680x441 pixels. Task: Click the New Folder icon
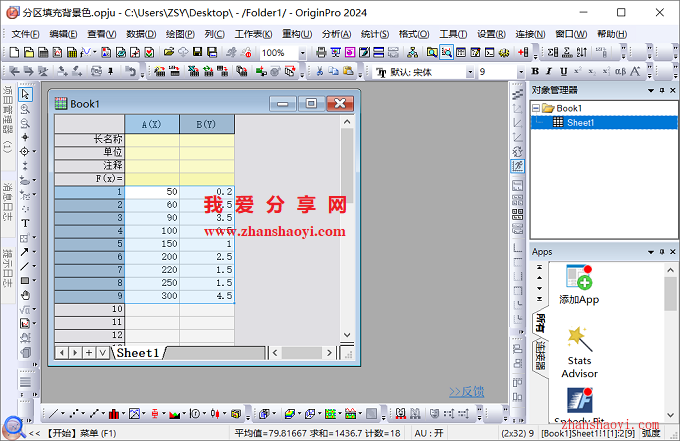[x=29, y=52]
